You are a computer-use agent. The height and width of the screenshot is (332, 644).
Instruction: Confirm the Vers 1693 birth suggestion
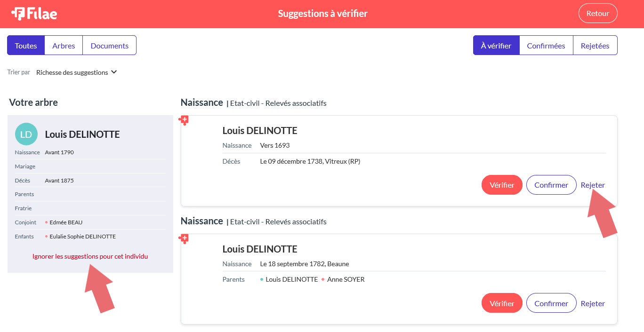click(x=551, y=185)
